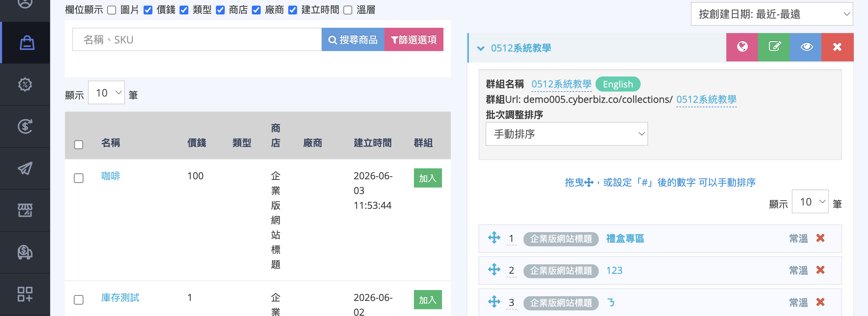Click the pink globe button for 0512系統教學
Image resolution: width=868 pixels, height=316 pixels.
pyautogui.click(x=742, y=47)
